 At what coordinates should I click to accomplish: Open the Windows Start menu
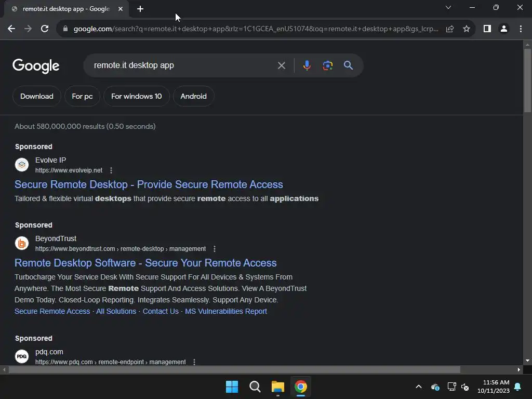point(232,387)
